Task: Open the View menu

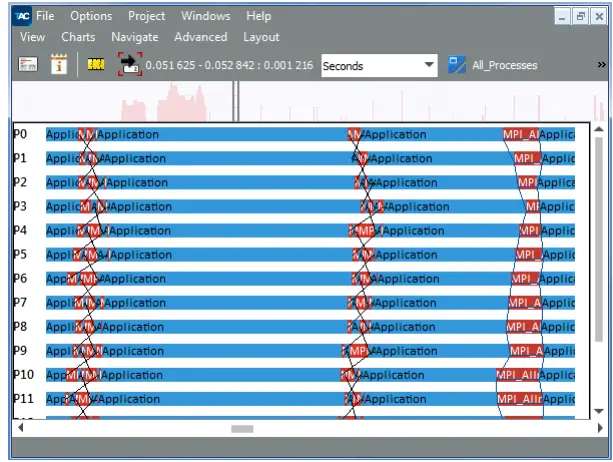Action: 32,37
